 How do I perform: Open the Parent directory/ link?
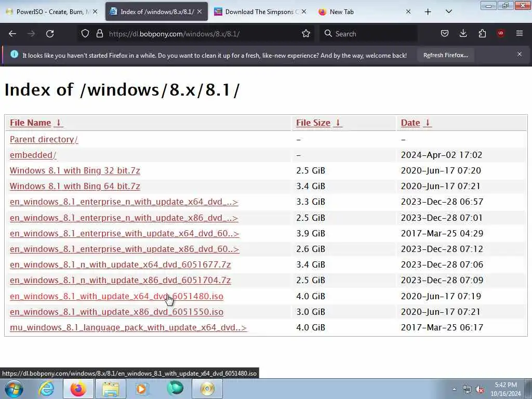click(44, 139)
